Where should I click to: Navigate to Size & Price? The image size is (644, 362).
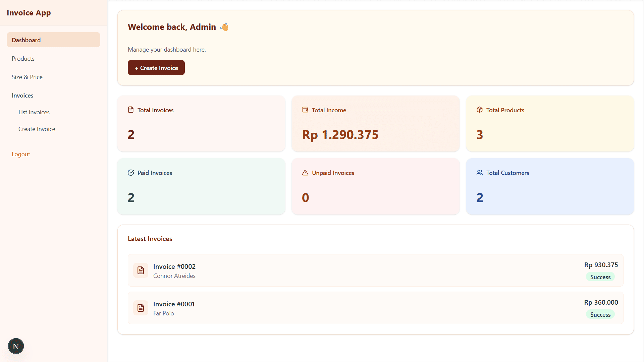pyautogui.click(x=27, y=77)
